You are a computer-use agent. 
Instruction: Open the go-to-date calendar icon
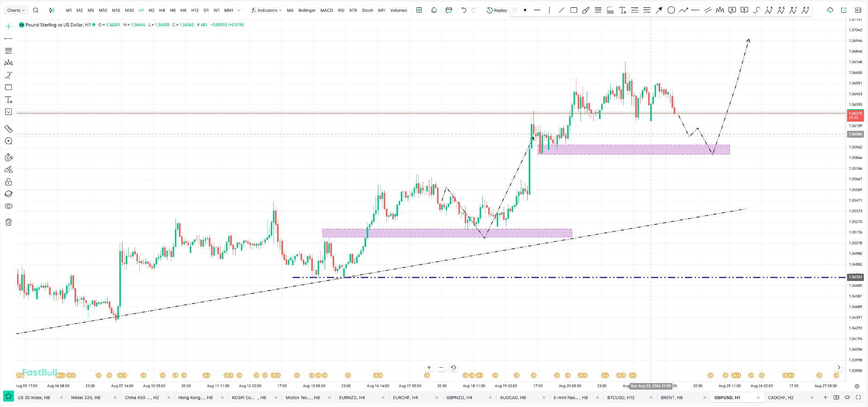coord(449,10)
